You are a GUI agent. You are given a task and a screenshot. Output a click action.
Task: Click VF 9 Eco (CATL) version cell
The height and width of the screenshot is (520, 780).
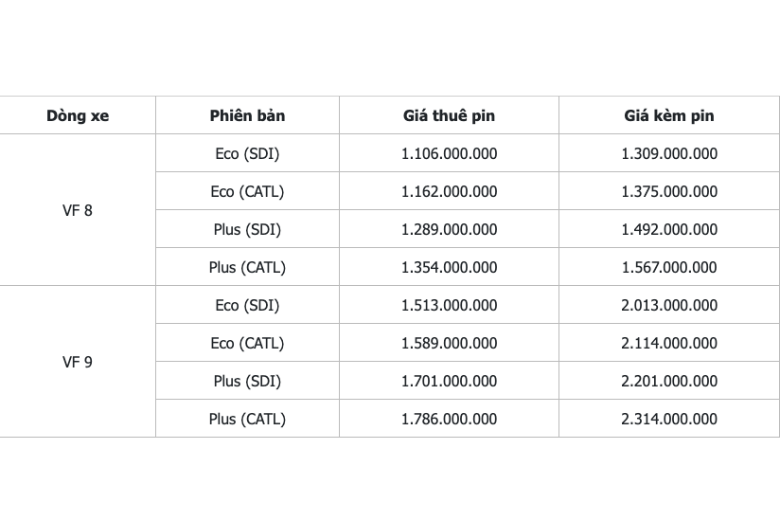pos(247,343)
